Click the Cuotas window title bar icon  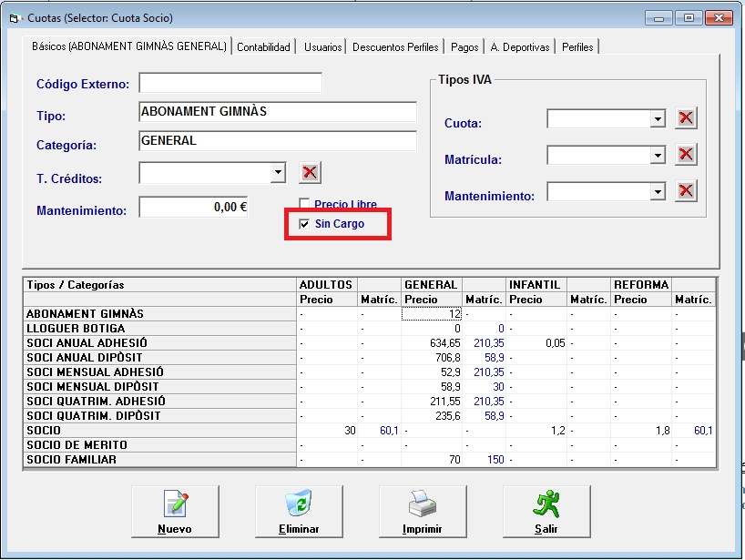[x=15, y=18]
